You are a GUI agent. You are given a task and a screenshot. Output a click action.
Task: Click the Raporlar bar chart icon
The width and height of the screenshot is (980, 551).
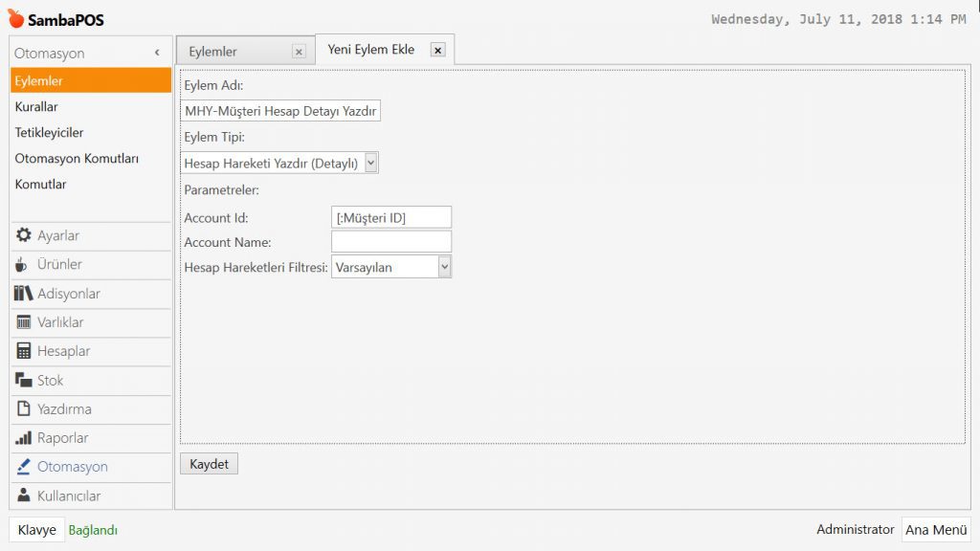[24, 438]
